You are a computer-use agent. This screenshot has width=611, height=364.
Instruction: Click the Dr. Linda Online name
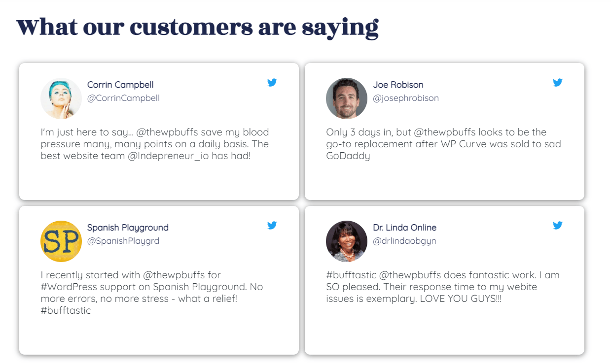tap(404, 228)
